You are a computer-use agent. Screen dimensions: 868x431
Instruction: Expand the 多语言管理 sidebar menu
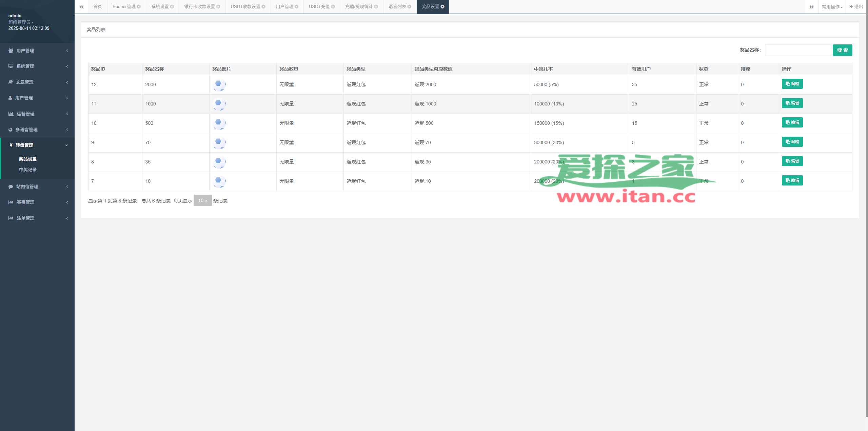(x=37, y=130)
